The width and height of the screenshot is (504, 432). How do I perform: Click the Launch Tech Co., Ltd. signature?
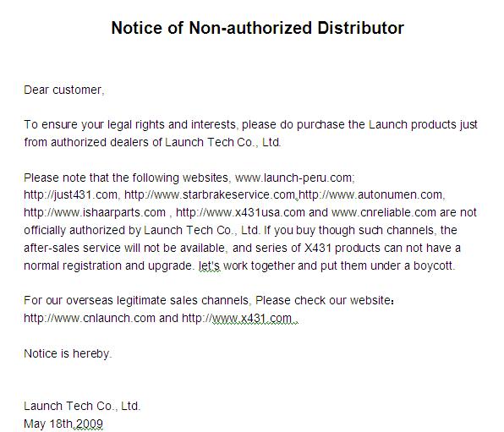click(82, 406)
